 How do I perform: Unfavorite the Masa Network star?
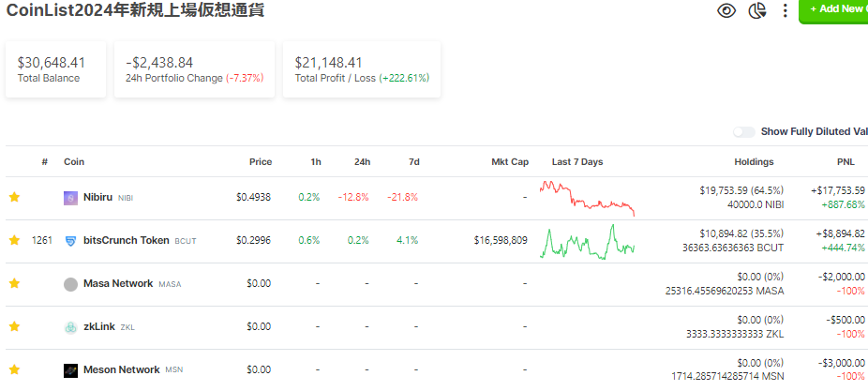(14, 283)
